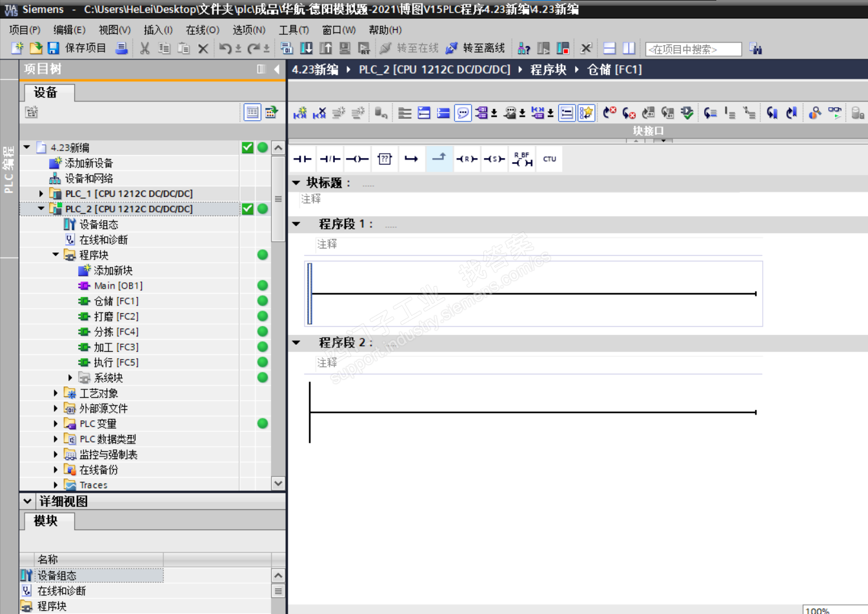Open the 在线(O) menu
The height and width of the screenshot is (614, 868).
tap(203, 30)
